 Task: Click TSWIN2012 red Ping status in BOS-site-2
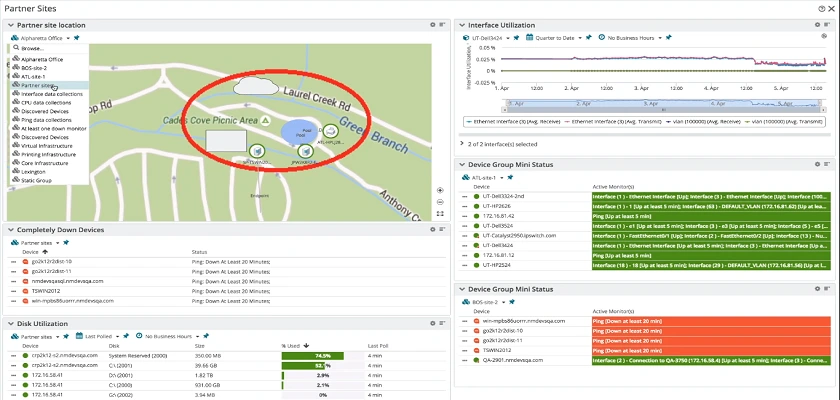(x=711, y=350)
